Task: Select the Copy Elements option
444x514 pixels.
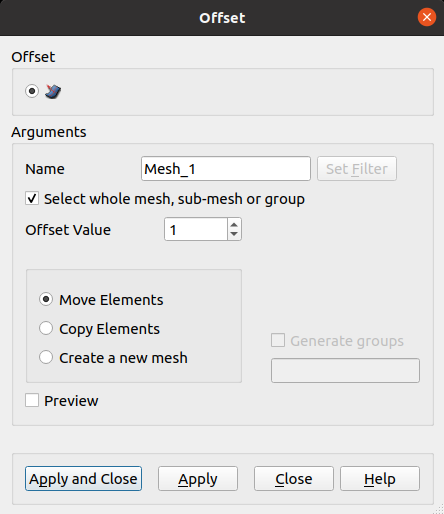Action: (46, 328)
